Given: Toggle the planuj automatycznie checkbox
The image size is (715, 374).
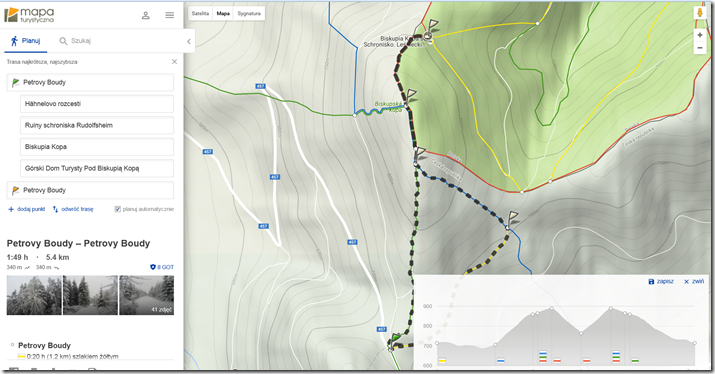Looking at the screenshot, I should 118,209.
